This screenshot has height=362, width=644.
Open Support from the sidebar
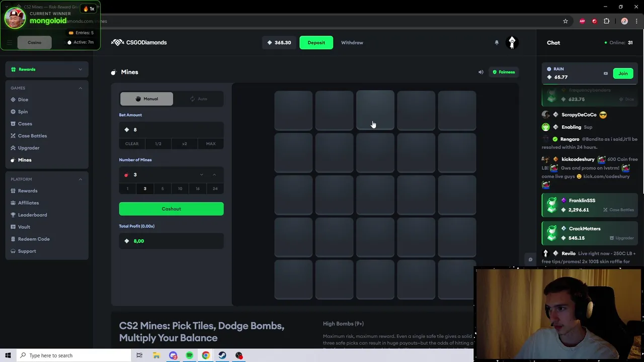coord(27,251)
